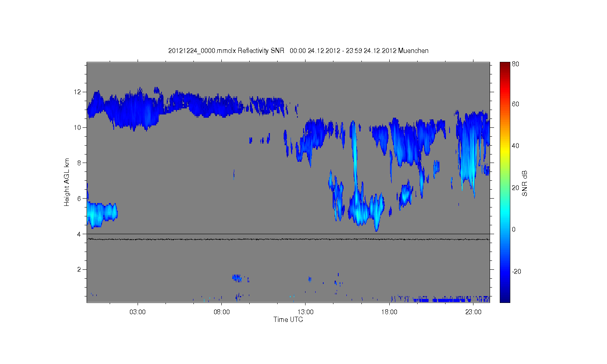Click the colorbar value 40
This screenshot has height=364, width=607.
coord(516,146)
